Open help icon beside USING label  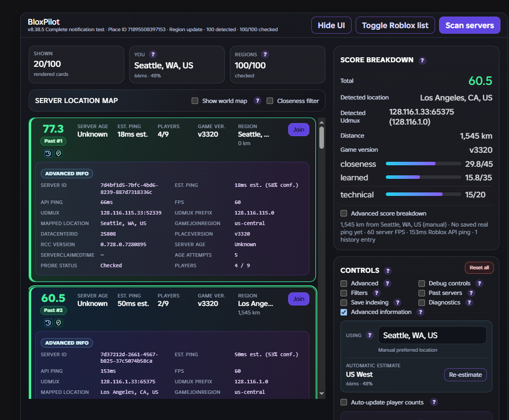pos(369,336)
